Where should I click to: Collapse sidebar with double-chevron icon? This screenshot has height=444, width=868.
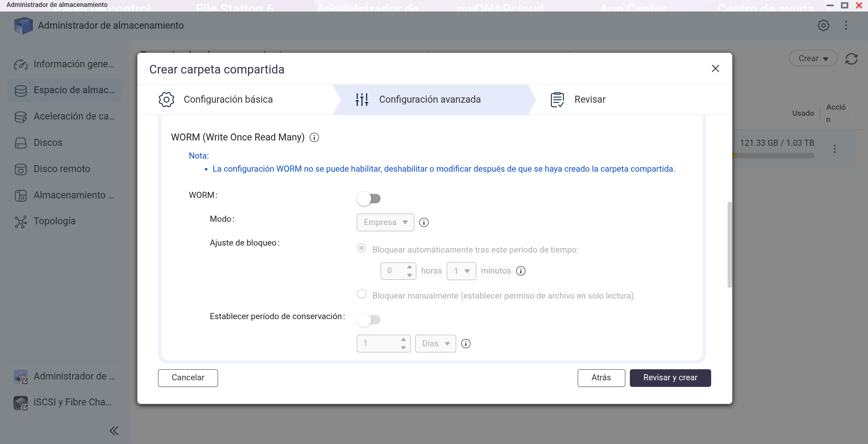click(114, 430)
